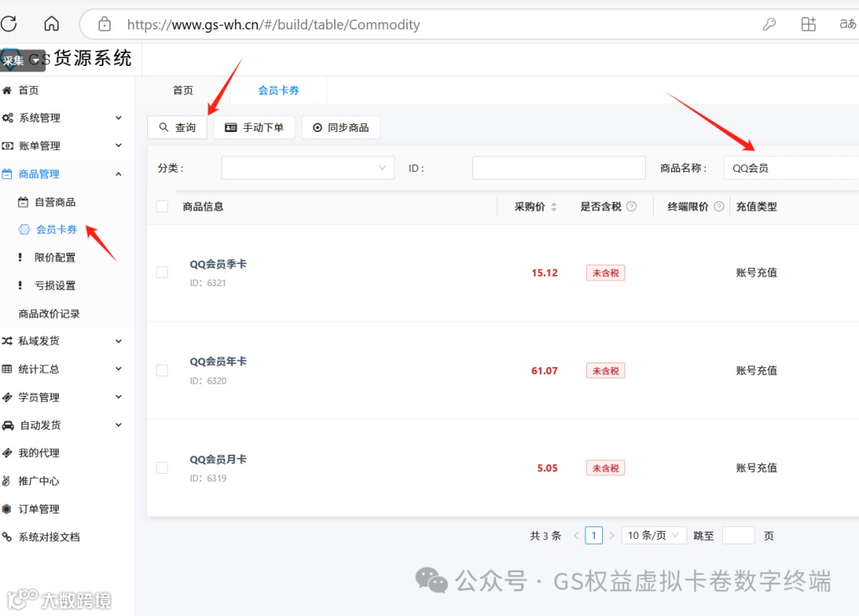Open 限价配置 in the sidebar
859x616 pixels.
tap(55, 258)
